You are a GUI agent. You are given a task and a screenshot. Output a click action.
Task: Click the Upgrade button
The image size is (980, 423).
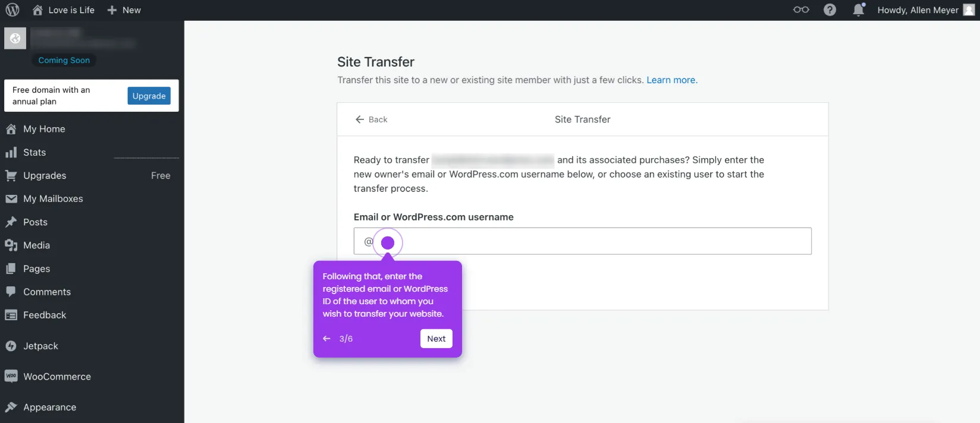click(x=149, y=96)
